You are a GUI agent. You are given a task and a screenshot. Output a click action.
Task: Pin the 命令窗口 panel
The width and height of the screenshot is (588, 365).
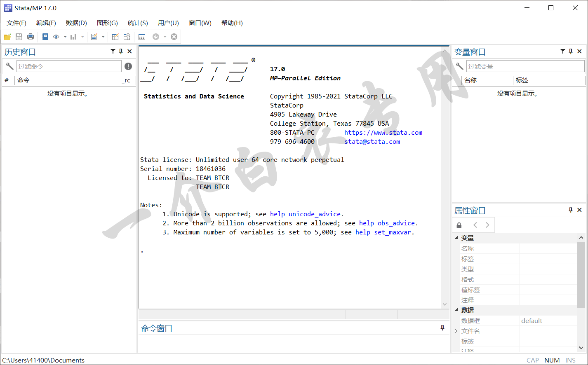click(442, 328)
